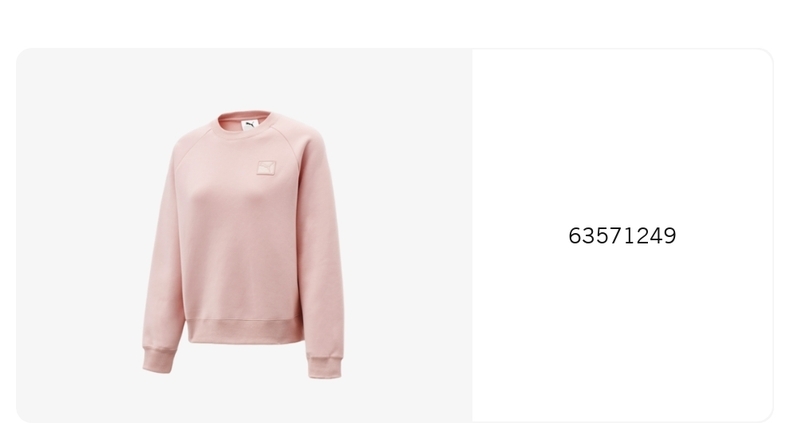Viewport: 790px width, 423px height.
Task: Click the blank white area above the card
Action: click(x=395, y=23)
